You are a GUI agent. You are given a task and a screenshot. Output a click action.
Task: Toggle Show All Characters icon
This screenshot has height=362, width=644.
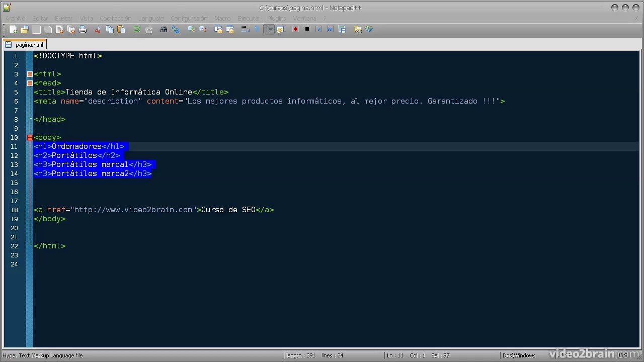[x=257, y=30]
